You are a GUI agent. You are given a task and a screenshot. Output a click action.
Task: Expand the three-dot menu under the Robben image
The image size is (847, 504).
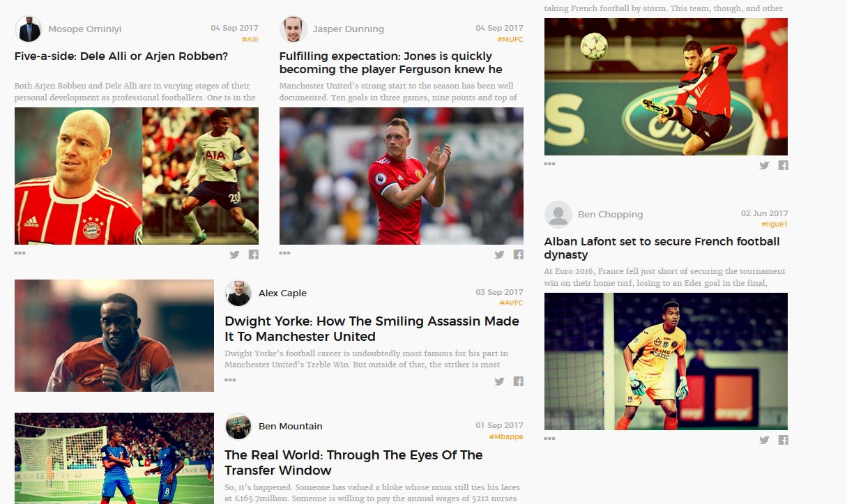point(20,253)
